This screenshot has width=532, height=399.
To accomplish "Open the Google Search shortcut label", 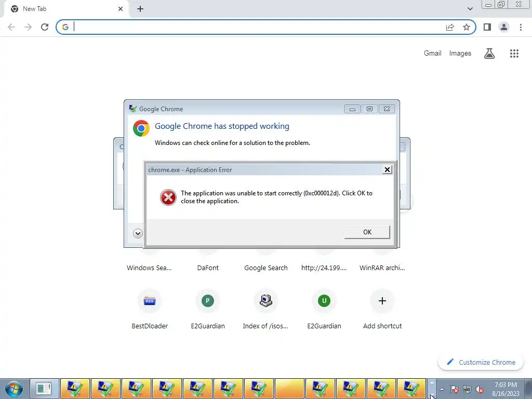I will (x=265, y=268).
